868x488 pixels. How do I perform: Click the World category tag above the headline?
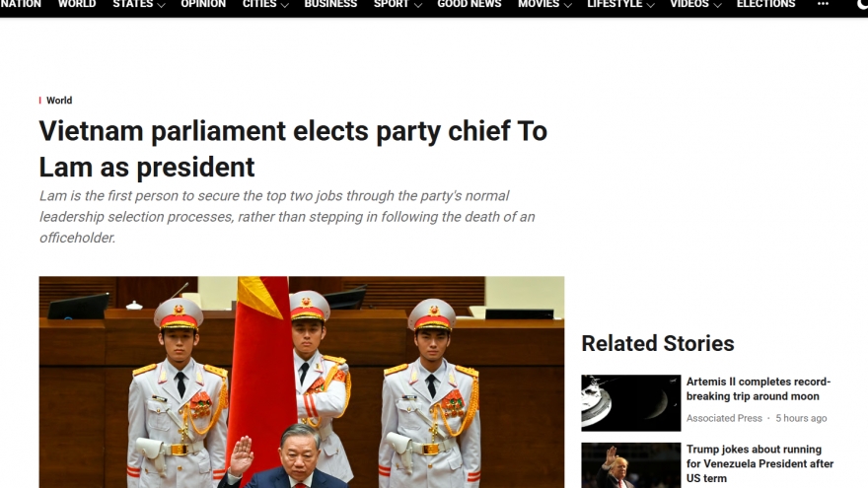point(58,101)
